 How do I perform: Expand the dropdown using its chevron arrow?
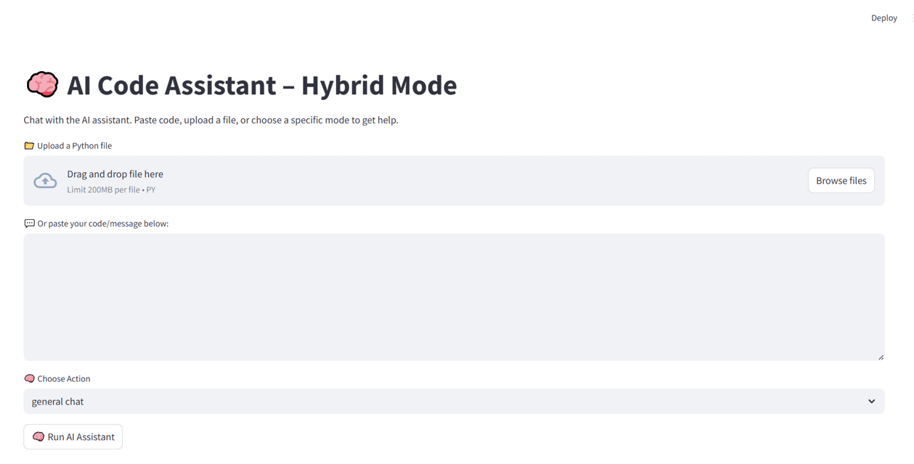pos(871,401)
